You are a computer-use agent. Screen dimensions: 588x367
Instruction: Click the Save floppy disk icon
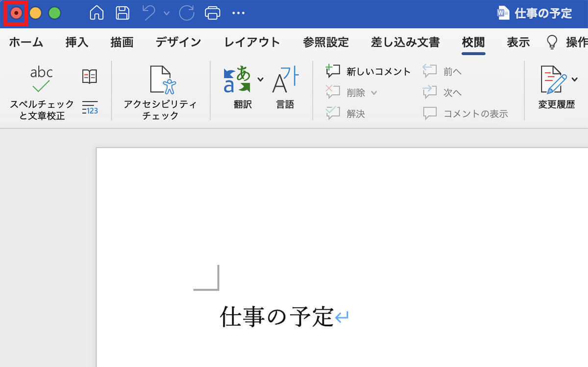(x=122, y=13)
